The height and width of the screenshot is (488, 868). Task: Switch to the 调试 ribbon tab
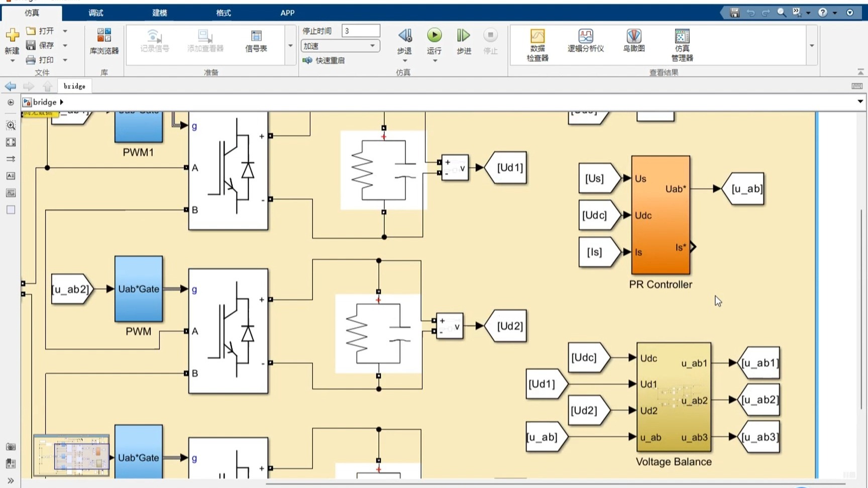tap(95, 13)
